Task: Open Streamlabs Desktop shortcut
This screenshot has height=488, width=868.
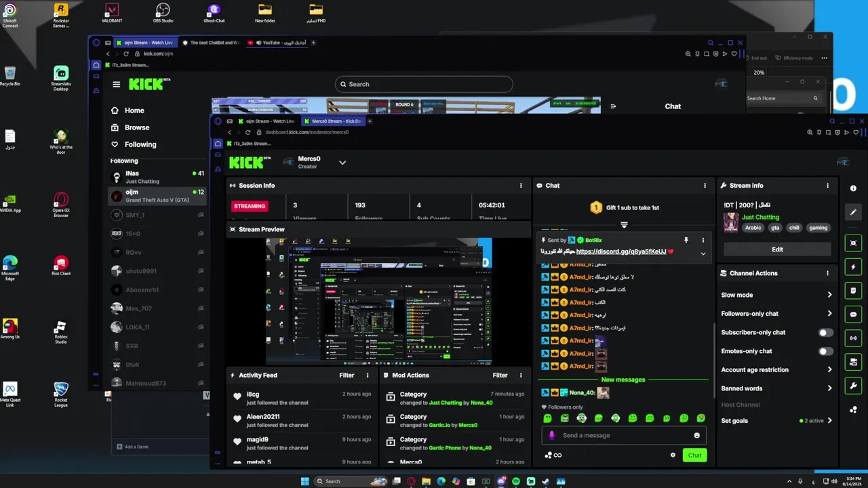Action: click(x=61, y=79)
